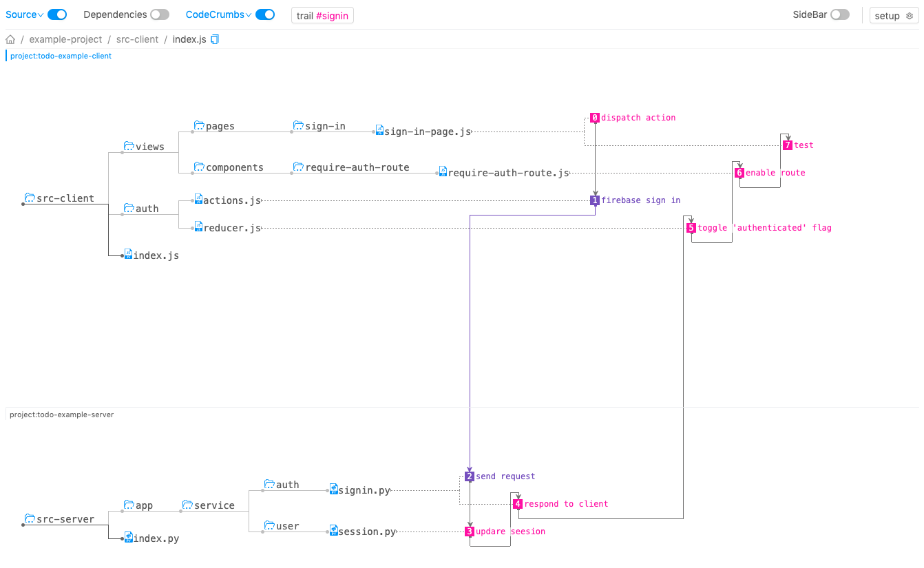Select the purple step 1 firebase sign in marker
924x568 pixels.
coord(595,200)
